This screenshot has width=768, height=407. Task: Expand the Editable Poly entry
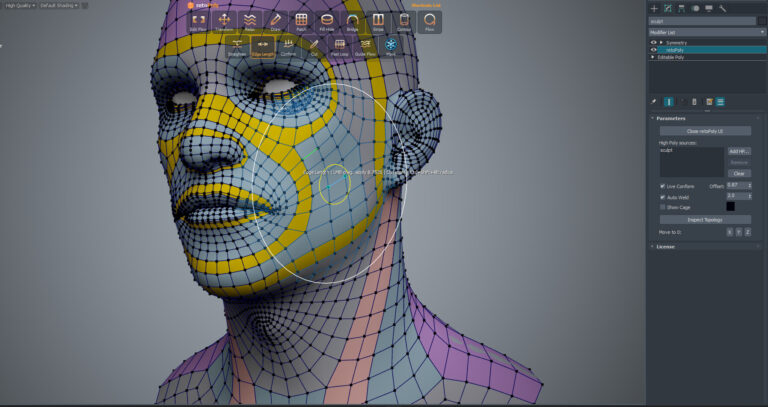(652, 57)
